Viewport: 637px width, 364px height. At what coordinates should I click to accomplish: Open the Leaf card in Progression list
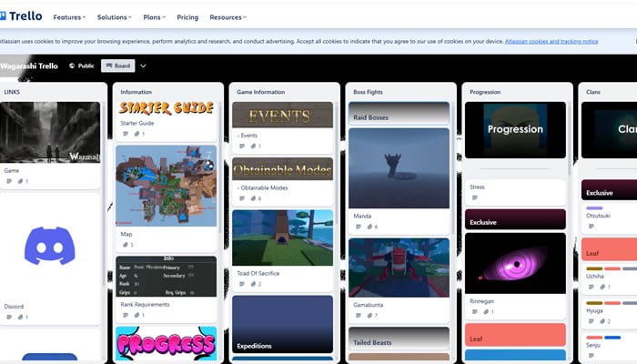coord(515,335)
